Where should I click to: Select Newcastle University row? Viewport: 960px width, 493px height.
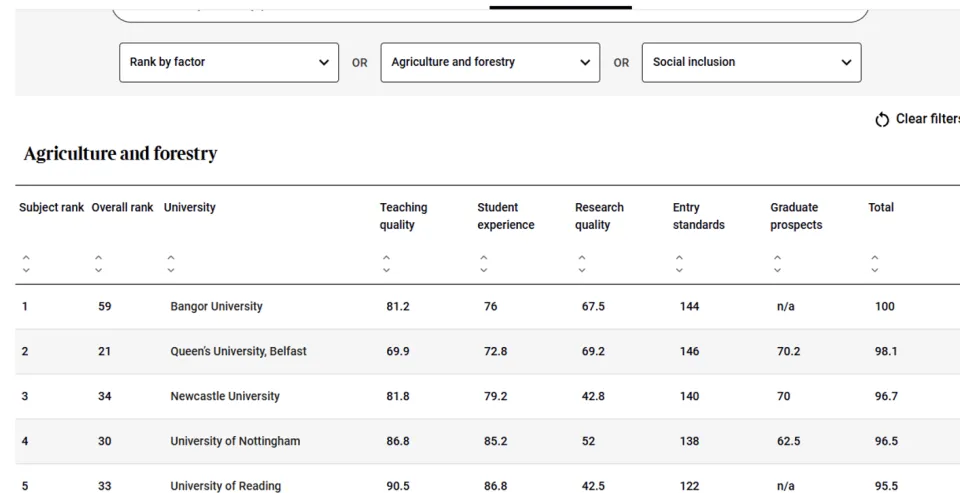225,397
